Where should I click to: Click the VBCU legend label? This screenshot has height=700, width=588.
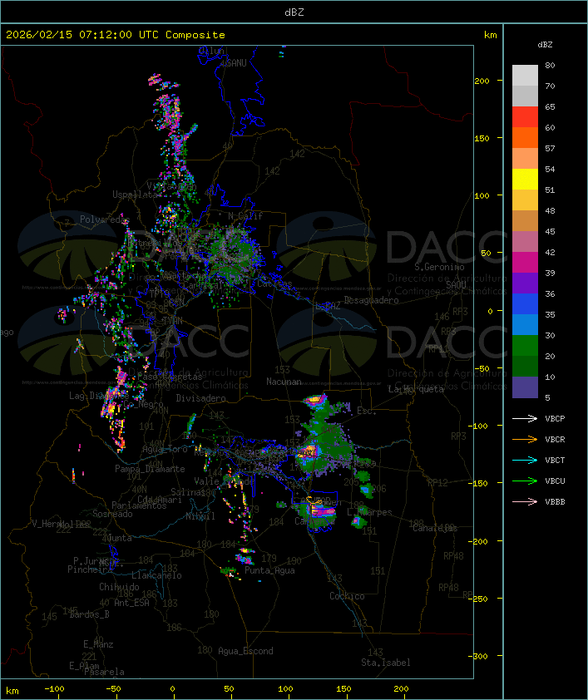point(555,481)
